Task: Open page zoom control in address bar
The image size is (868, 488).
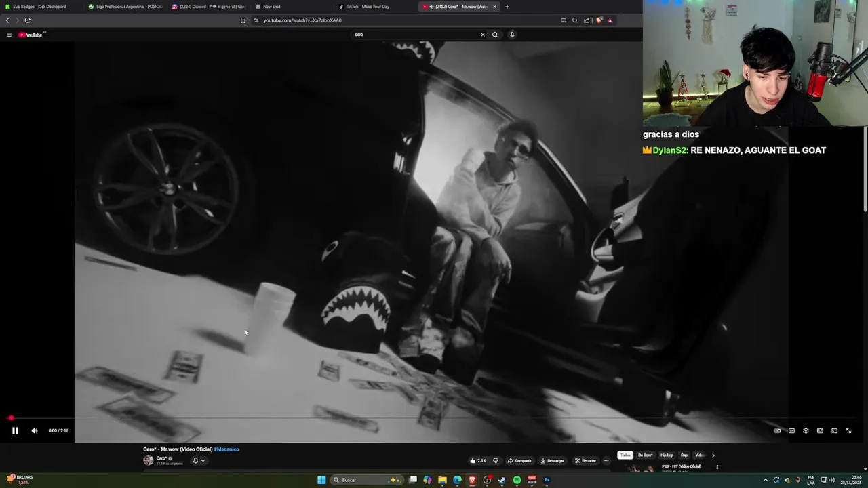Action: pyautogui.click(x=575, y=20)
